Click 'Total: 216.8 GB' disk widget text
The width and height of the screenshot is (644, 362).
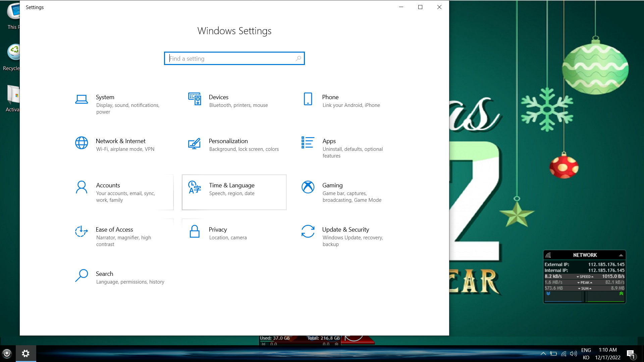pos(323,338)
